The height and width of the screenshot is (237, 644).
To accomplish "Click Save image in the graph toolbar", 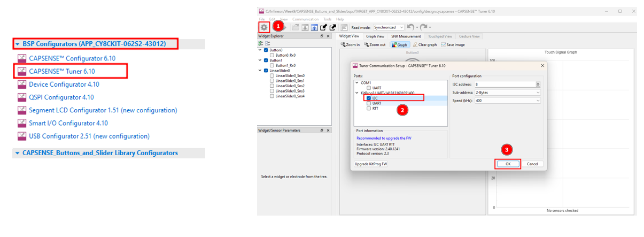I will [453, 45].
